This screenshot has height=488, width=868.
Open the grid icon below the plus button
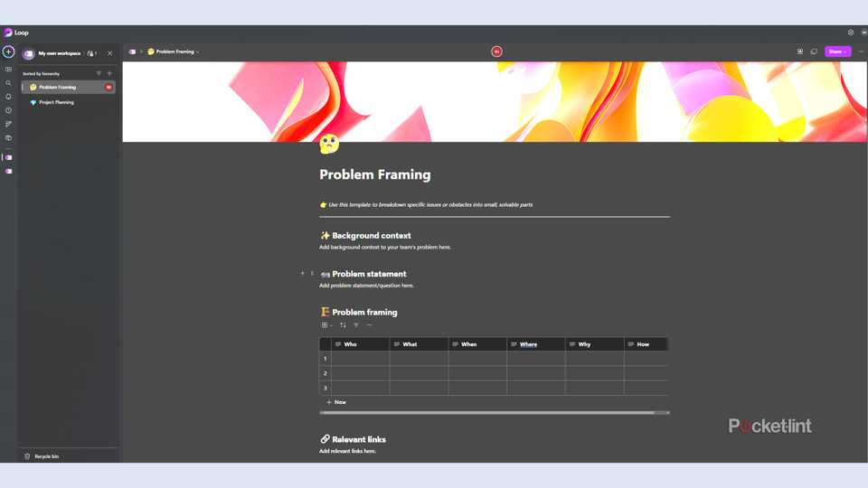click(8, 70)
